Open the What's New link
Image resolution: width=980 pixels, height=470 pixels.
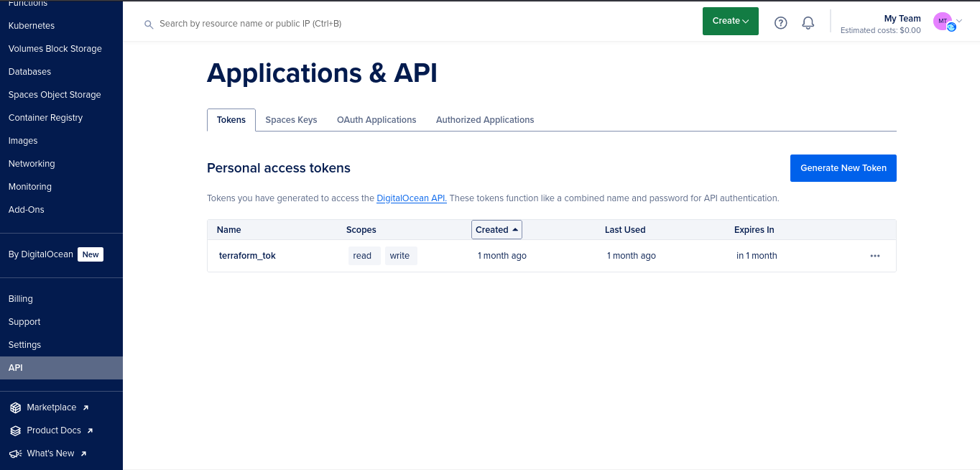click(50, 453)
